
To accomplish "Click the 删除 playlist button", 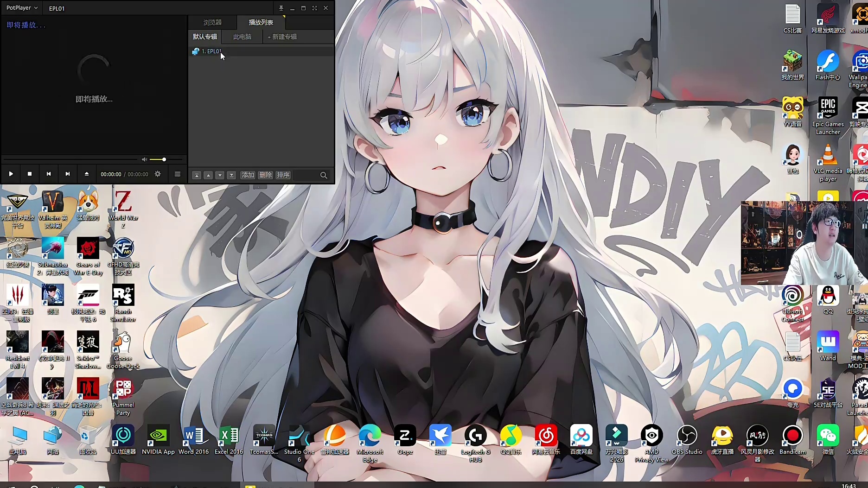I will coord(265,175).
